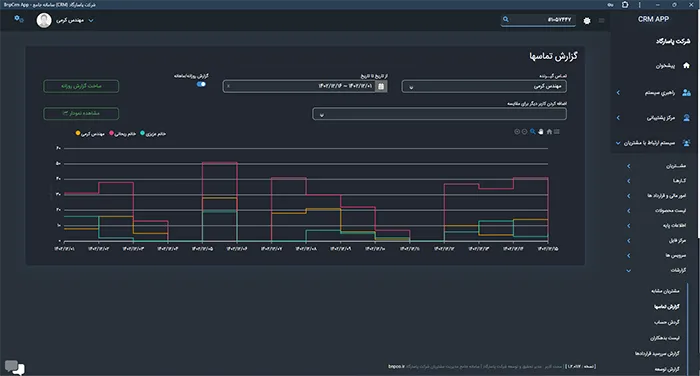Click the chart zoom-in icon
Image resolution: width=700 pixels, height=376 pixels.
(x=517, y=132)
